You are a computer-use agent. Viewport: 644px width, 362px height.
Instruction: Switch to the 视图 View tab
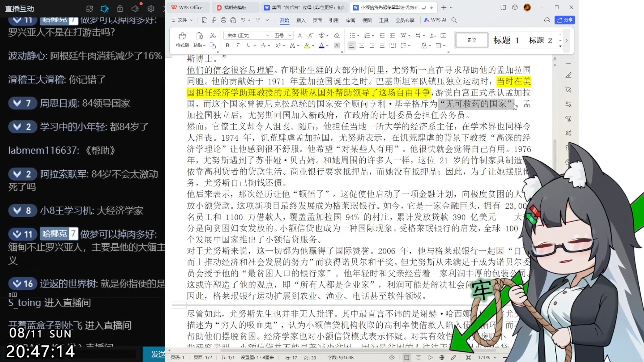(x=367, y=20)
